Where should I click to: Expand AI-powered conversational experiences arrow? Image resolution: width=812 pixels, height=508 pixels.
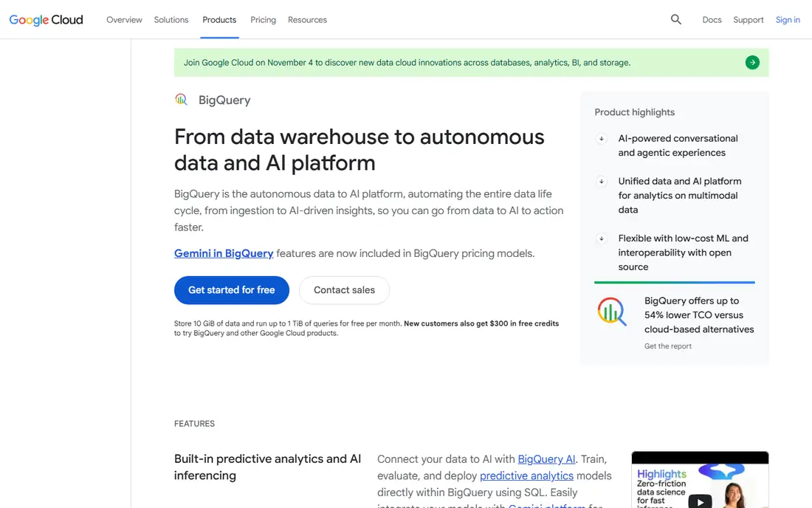601,139
